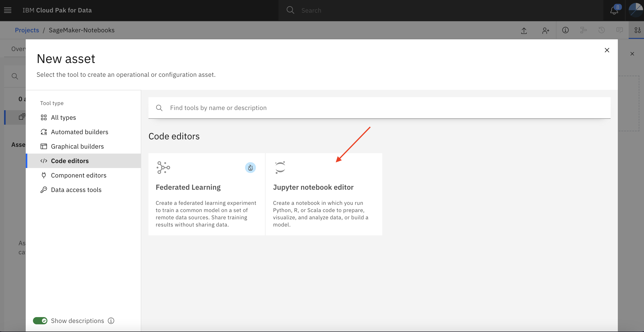Click the global Search field
This screenshot has height=332, width=644.
click(x=440, y=10)
